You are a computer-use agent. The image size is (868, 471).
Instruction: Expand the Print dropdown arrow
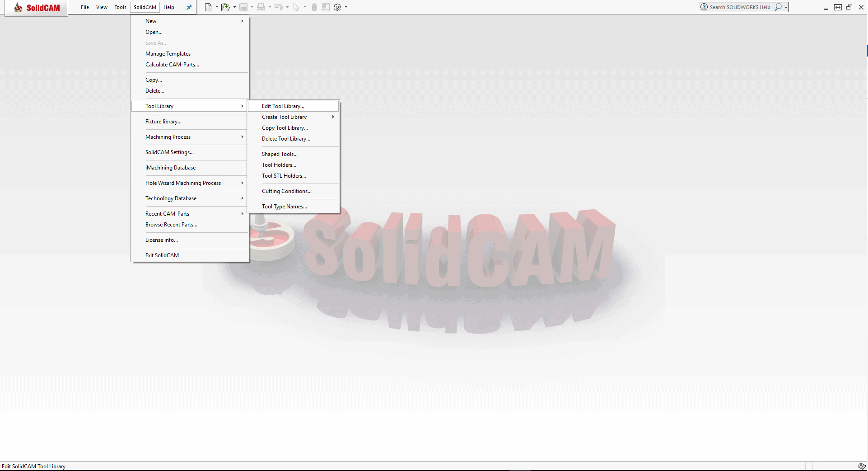click(270, 7)
